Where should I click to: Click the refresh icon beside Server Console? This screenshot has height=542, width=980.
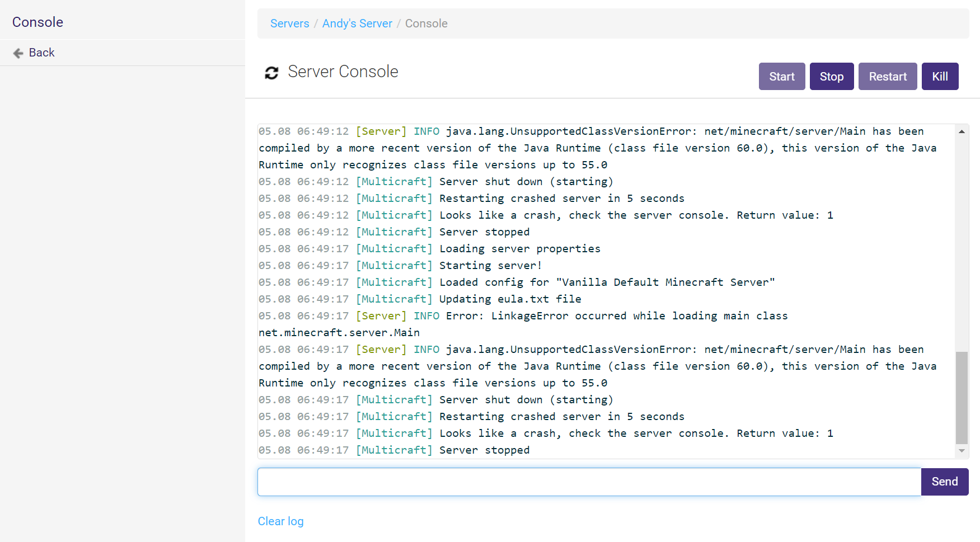(271, 73)
